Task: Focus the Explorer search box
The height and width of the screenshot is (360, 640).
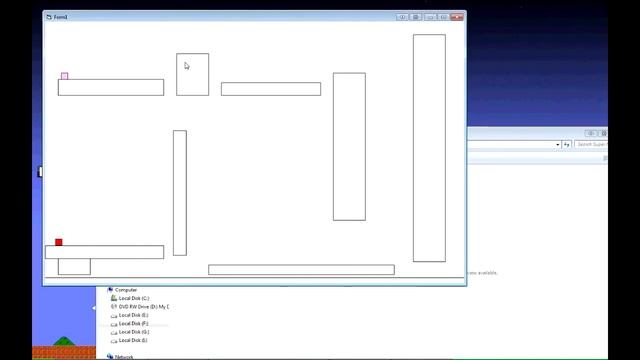Action: point(591,144)
